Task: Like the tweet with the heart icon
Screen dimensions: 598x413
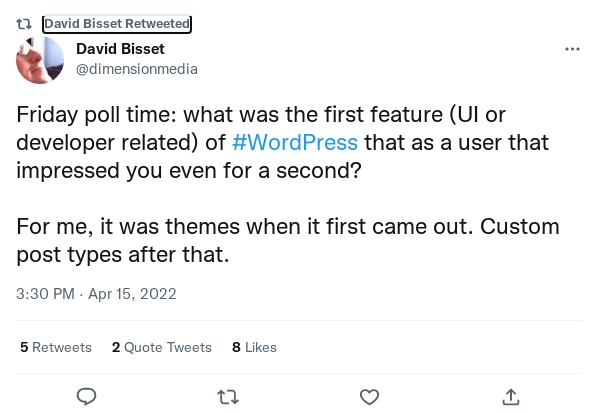Action: pos(370,397)
